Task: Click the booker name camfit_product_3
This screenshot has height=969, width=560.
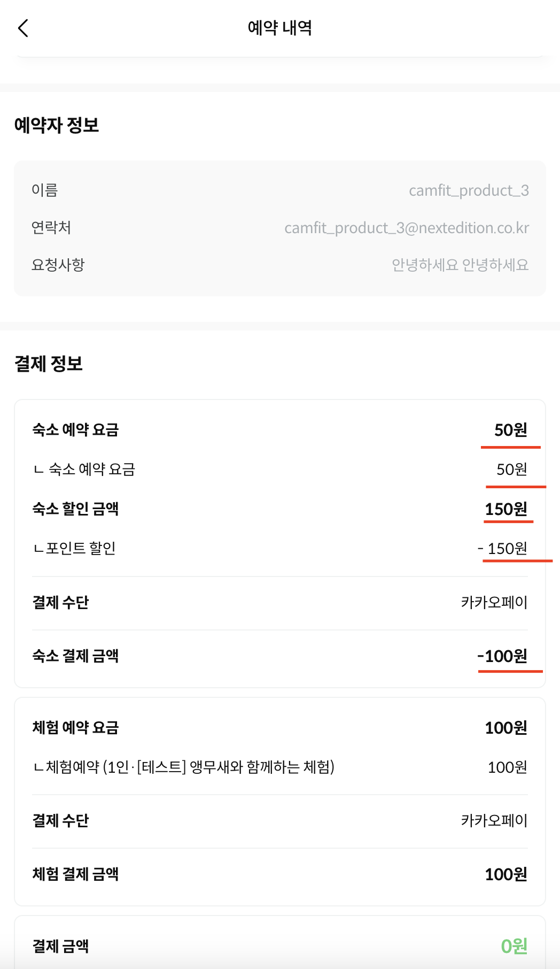Action: (x=469, y=190)
